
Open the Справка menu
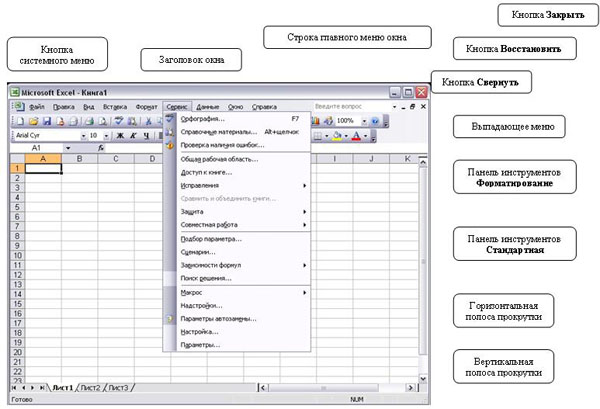click(264, 107)
